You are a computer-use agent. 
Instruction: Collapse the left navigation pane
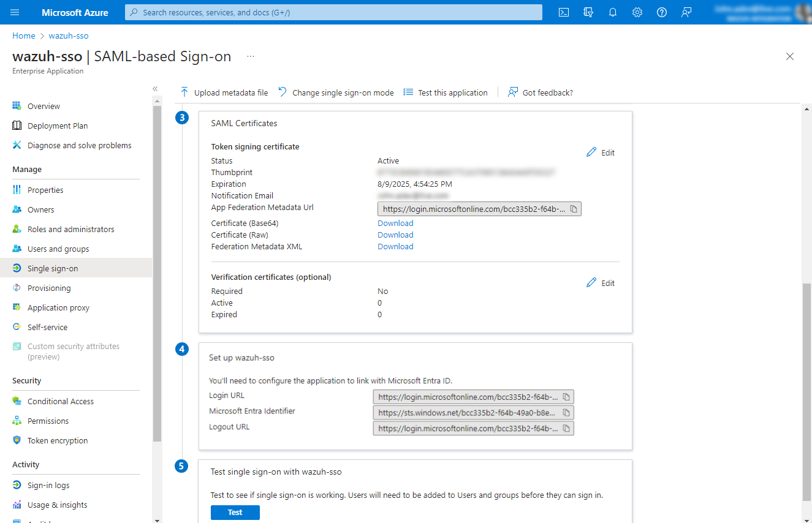(x=155, y=89)
